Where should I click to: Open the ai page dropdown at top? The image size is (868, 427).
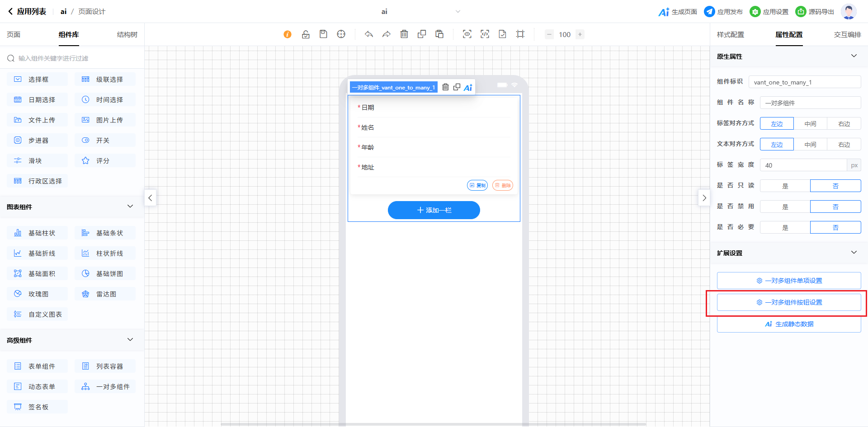[458, 12]
